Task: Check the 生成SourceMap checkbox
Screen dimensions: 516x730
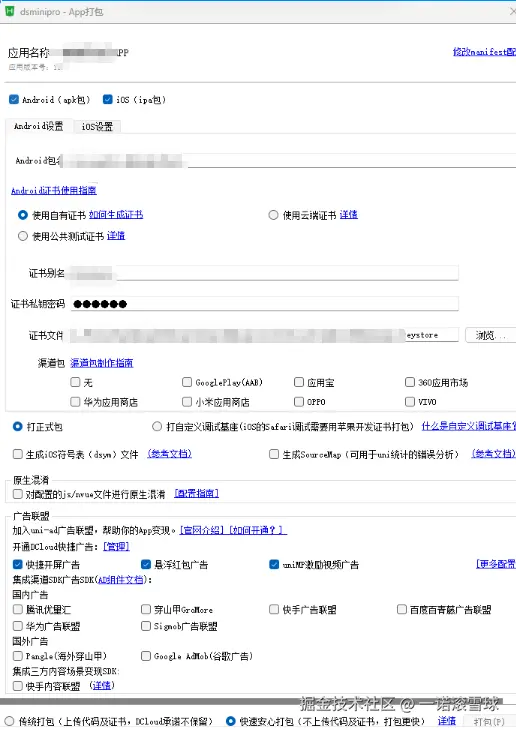Action: click(x=274, y=454)
